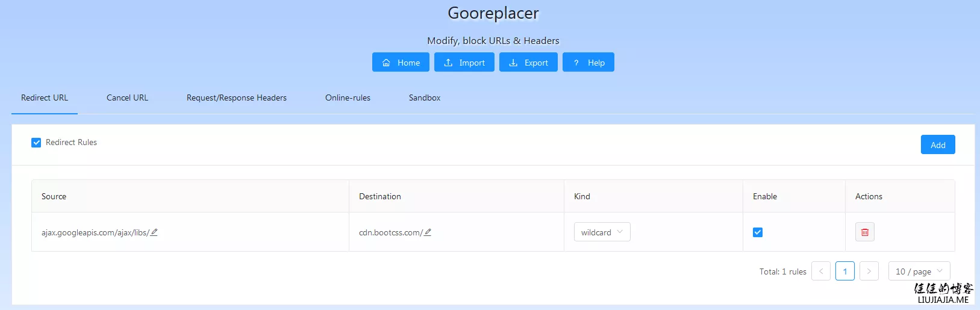Click the pencil edit icon beside source URL

[x=154, y=232]
